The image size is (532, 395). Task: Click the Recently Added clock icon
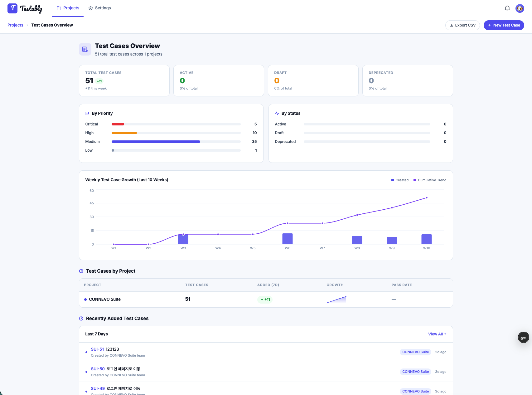(81, 319)
